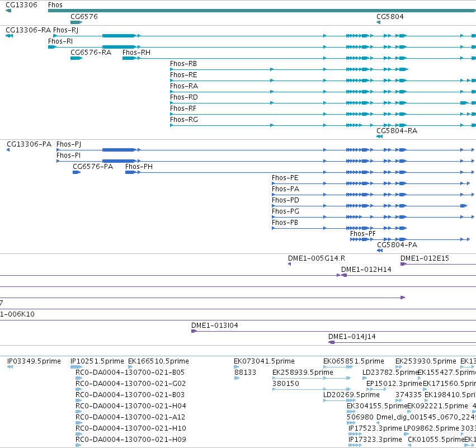The height and width of the screenshot is (448, 476).
Task: Click the Fhos-PH protein label
Action: pos(139,166)
